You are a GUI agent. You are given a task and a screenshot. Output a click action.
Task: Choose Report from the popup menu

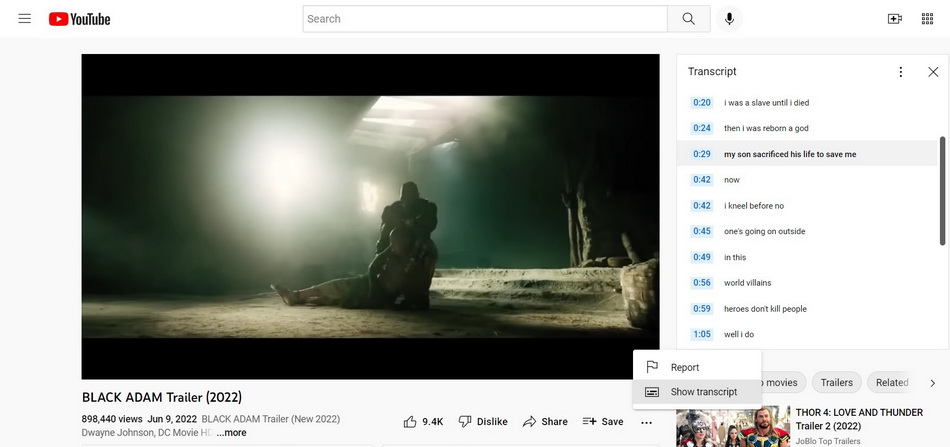684,367
